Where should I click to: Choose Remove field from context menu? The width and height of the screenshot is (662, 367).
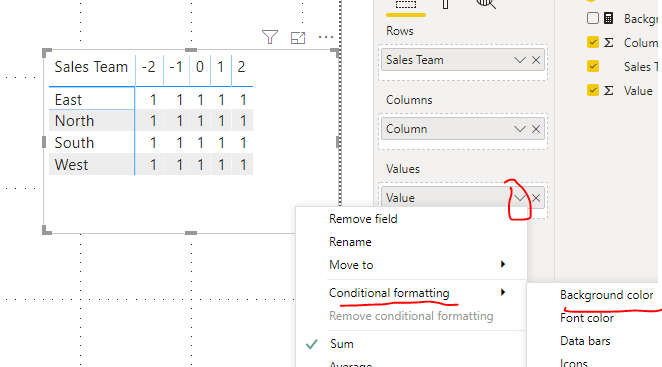(x=363, y=219)
